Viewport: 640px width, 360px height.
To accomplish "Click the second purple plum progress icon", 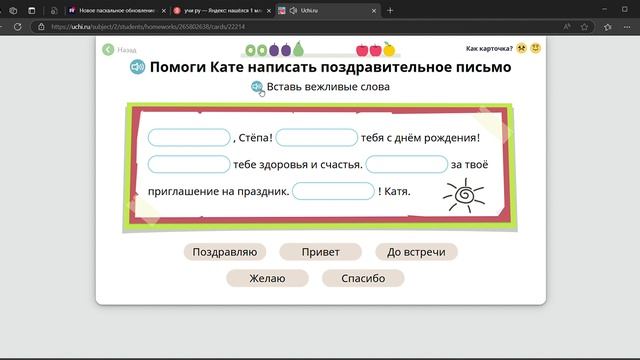I will pos(286,50).
